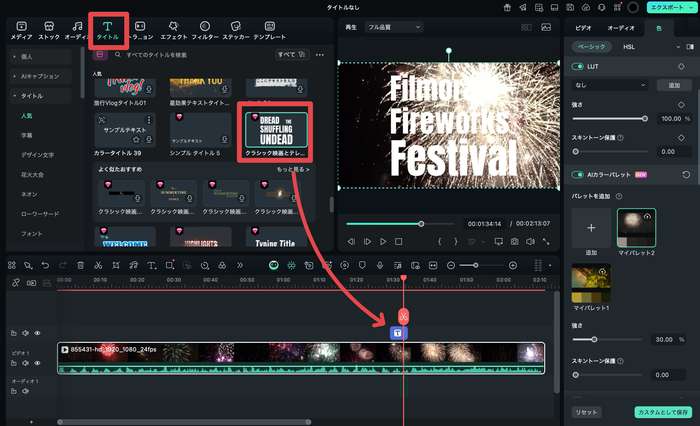Click the preview volume speaker icon
The width and height of the screenshot is (700, 426).
pyautogui.click(x=530, y=241)
